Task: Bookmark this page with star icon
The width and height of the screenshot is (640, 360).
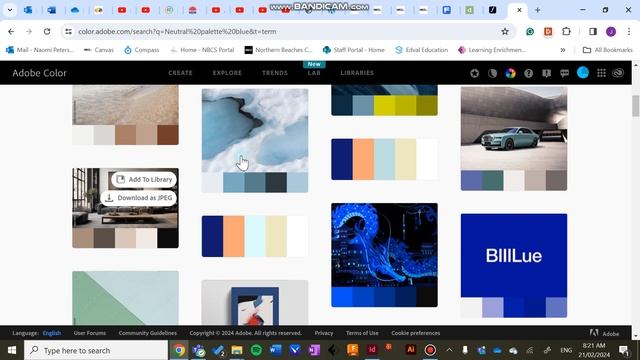Action: pos(505,31)
